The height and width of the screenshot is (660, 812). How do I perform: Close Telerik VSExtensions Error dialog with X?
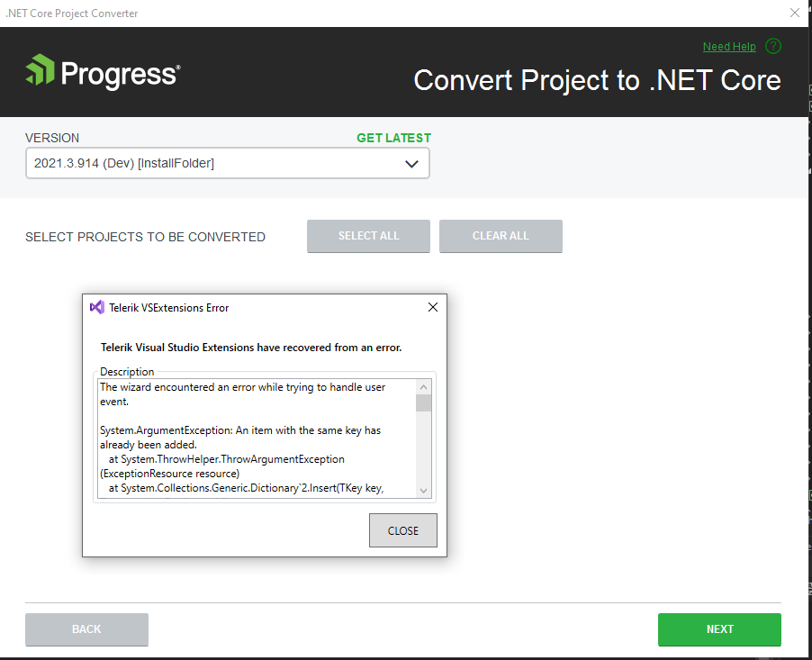pos(433,307)
